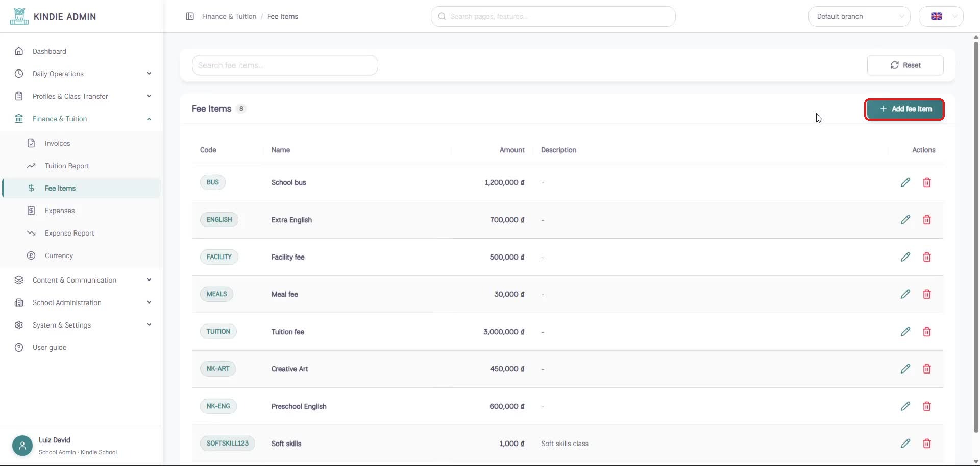The height and width of the screenshot is (466, 980).
Task: Click Finance & Tuition breadcrumb link
Action: (229, 16)
